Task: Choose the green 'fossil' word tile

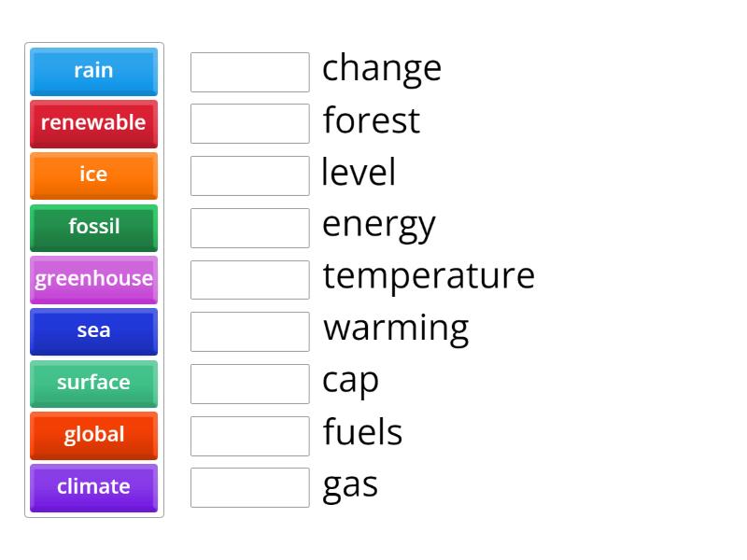Action: [93, 228]
